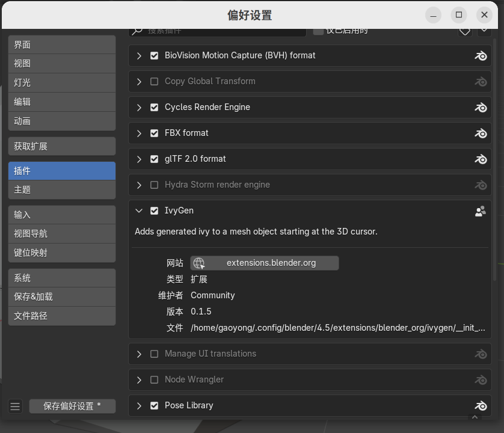Viewport: 504px width, 433px height.
Task: Click the 保存偏好设置 button
Action: [72, 407]
